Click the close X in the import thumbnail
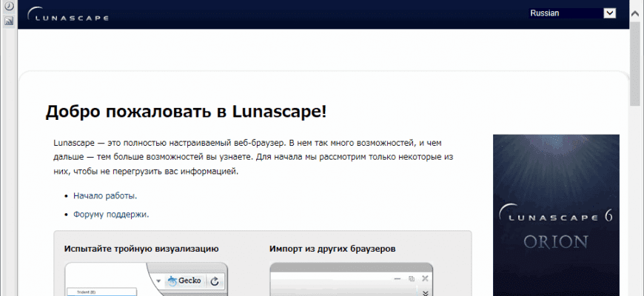The height and width of the screenshot is (296, 644). (x=425, y=279)
